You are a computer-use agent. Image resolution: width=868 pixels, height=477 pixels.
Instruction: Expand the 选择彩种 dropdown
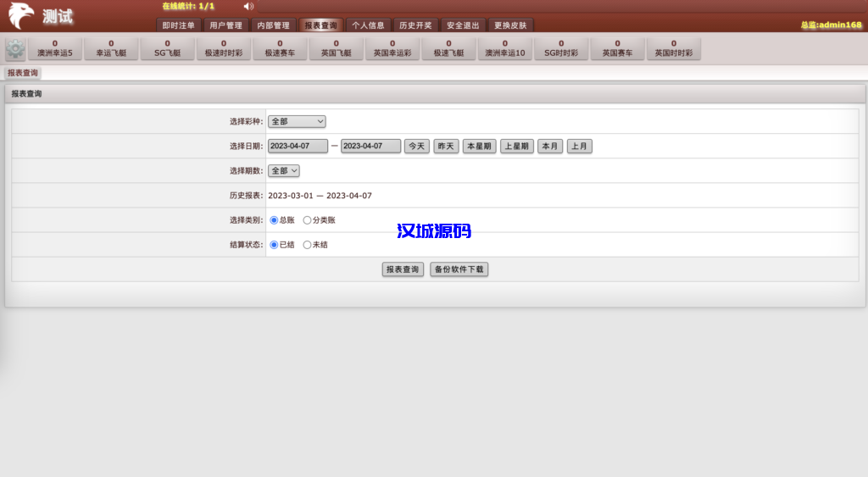297,122
